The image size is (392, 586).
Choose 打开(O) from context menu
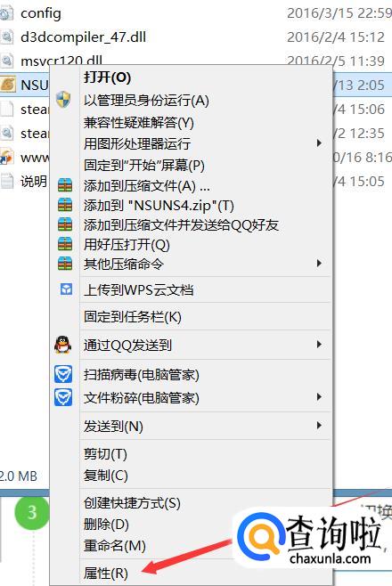(x=107, y=77)
